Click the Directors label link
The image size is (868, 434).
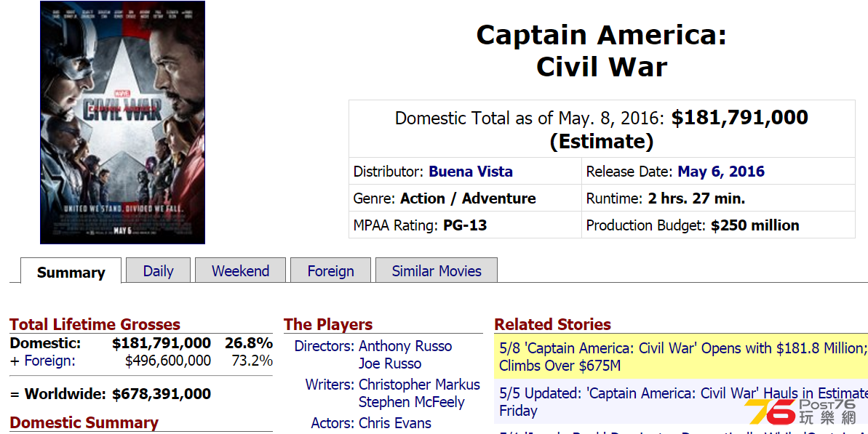tap(324, 346)
